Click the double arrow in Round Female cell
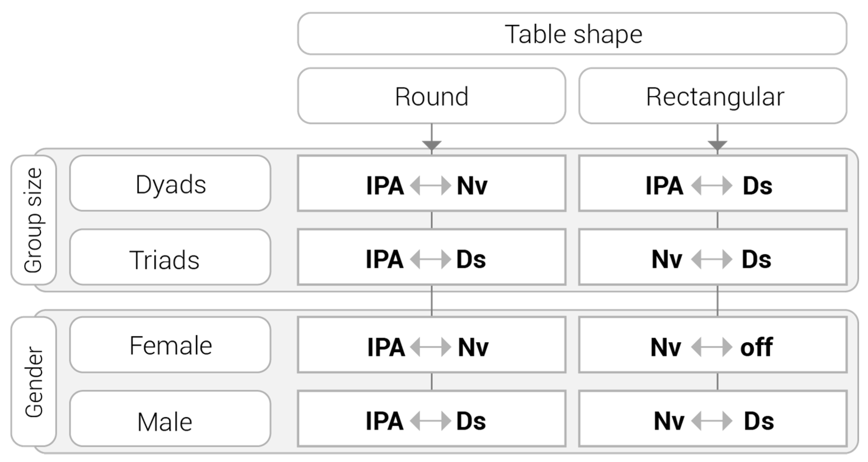Viewport: 868px width, 462px height. coord(430,347)
